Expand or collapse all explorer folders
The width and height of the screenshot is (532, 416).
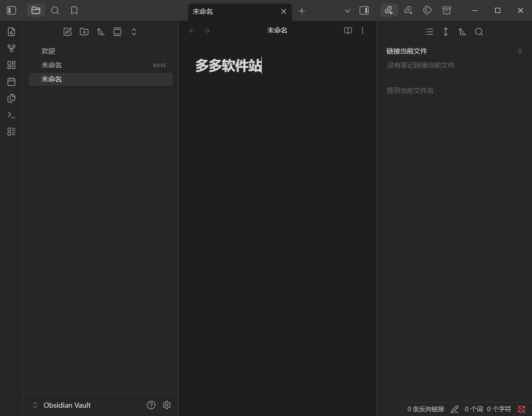[x=134, y=32]
